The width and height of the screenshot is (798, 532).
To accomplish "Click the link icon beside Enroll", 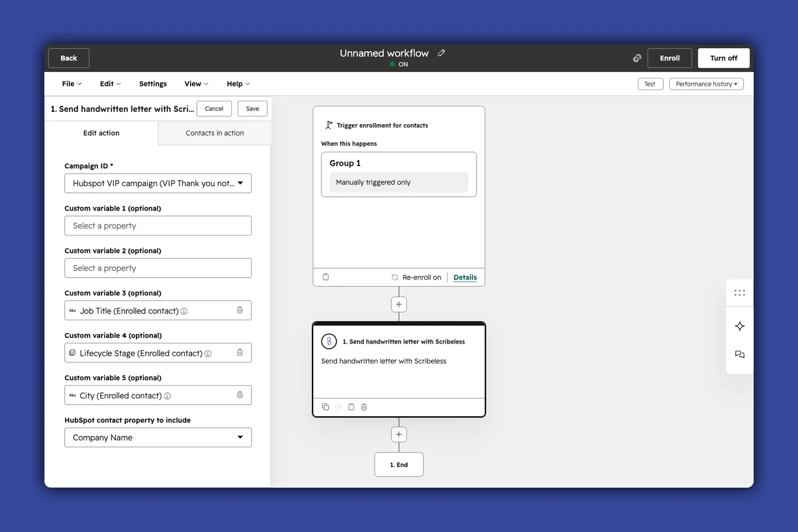I will click(x=637, y=58).
